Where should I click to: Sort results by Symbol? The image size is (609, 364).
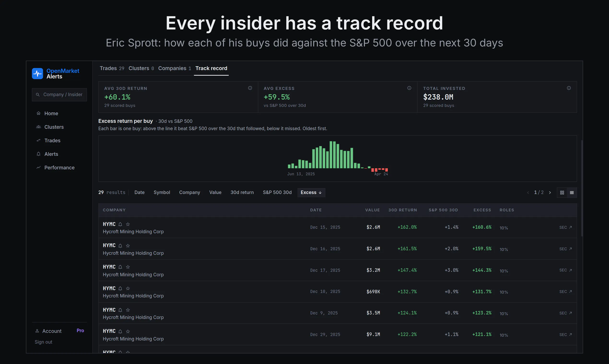162,193
